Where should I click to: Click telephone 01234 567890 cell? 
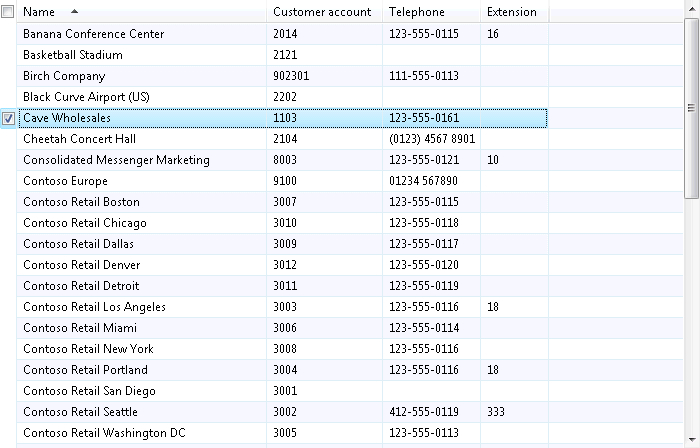click(432, 181)
